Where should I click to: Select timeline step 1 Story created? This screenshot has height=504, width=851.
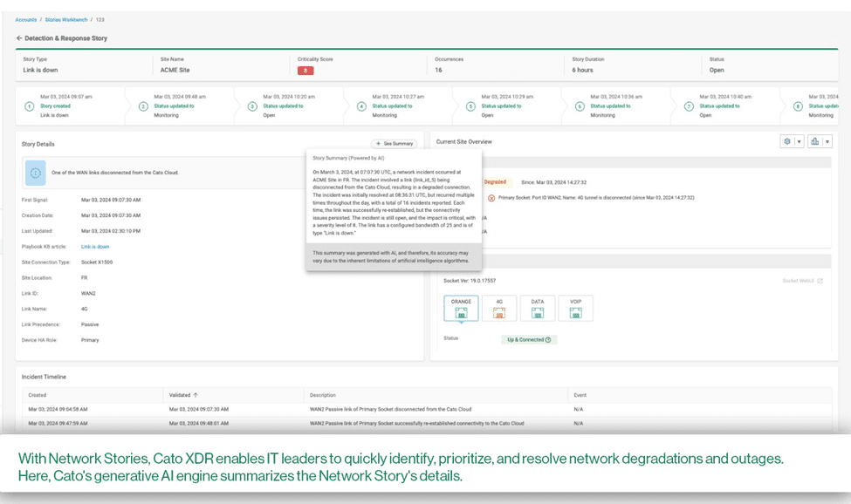point(30,106)
